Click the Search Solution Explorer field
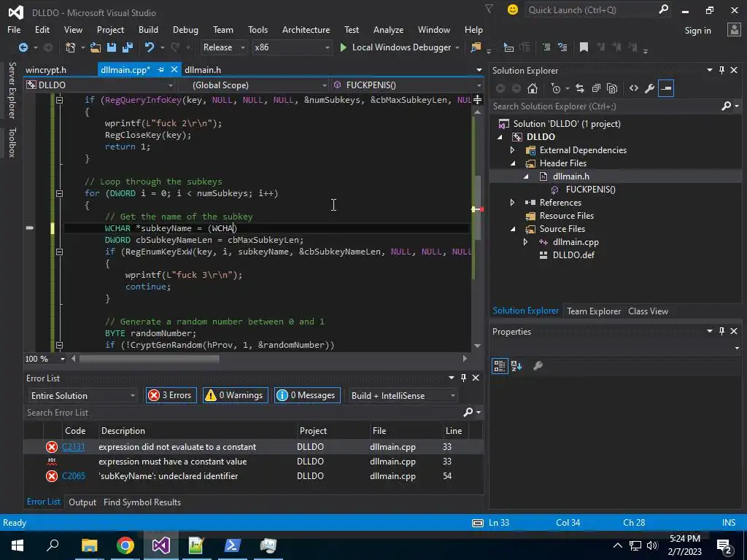 606,106
